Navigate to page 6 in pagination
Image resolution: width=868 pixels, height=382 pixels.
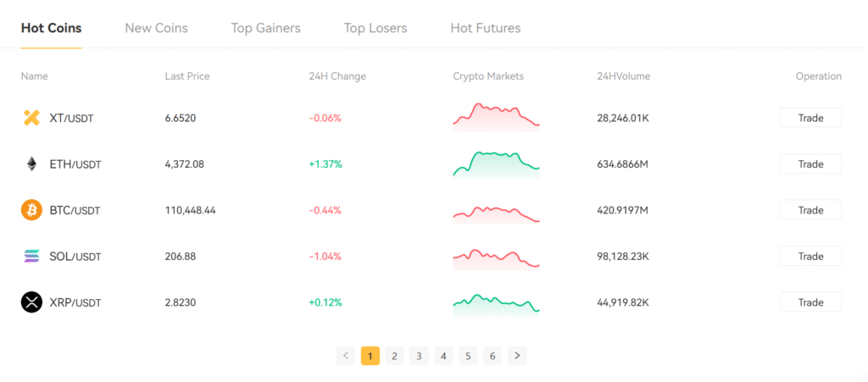point(492,356)
